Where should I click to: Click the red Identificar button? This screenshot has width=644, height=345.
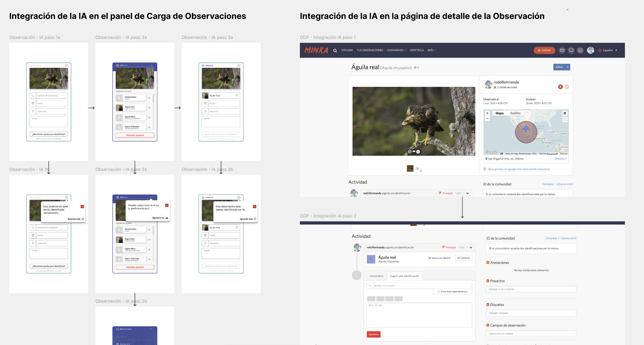373,334
